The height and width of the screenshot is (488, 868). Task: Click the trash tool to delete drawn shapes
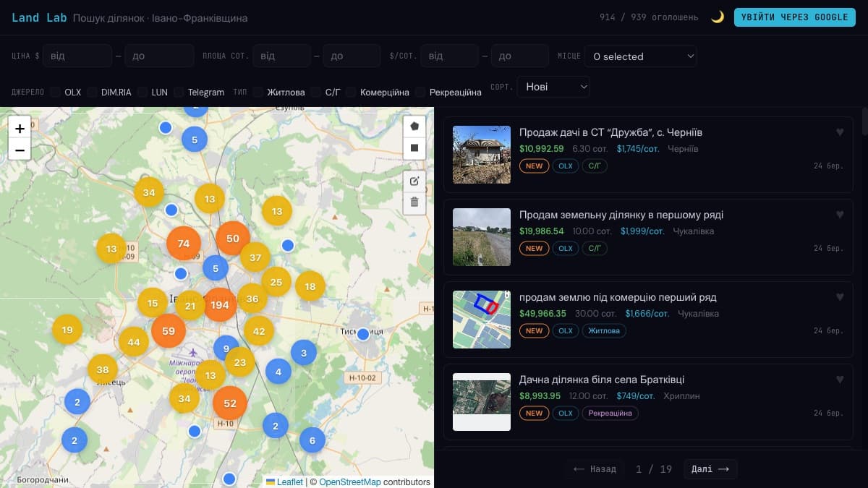414,203
